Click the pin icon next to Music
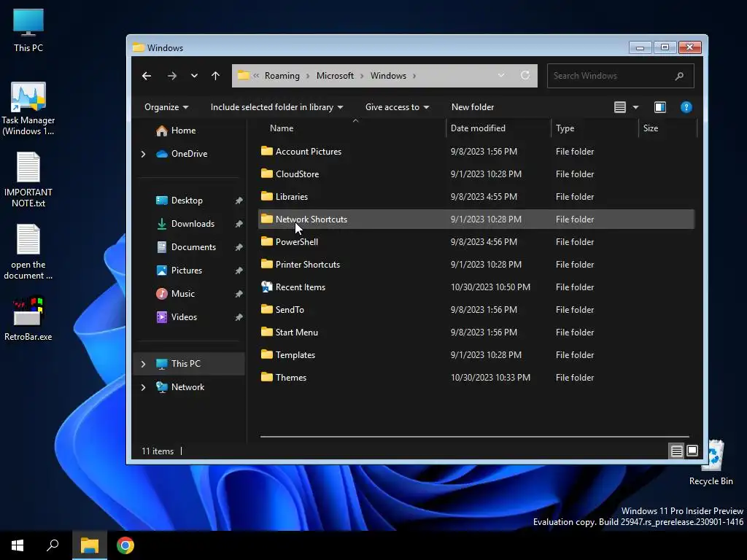The height and width of the screenshot is (560, 747). [239, 294]
